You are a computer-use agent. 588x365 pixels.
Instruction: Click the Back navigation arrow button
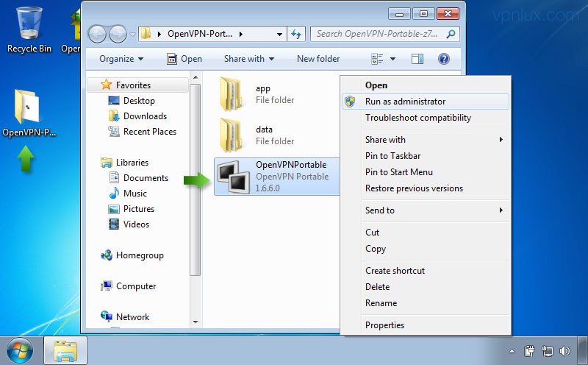tap(98, 34)
